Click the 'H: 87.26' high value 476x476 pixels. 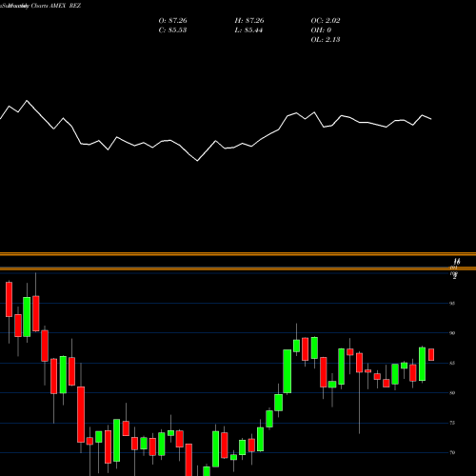(x=249, y=21)
